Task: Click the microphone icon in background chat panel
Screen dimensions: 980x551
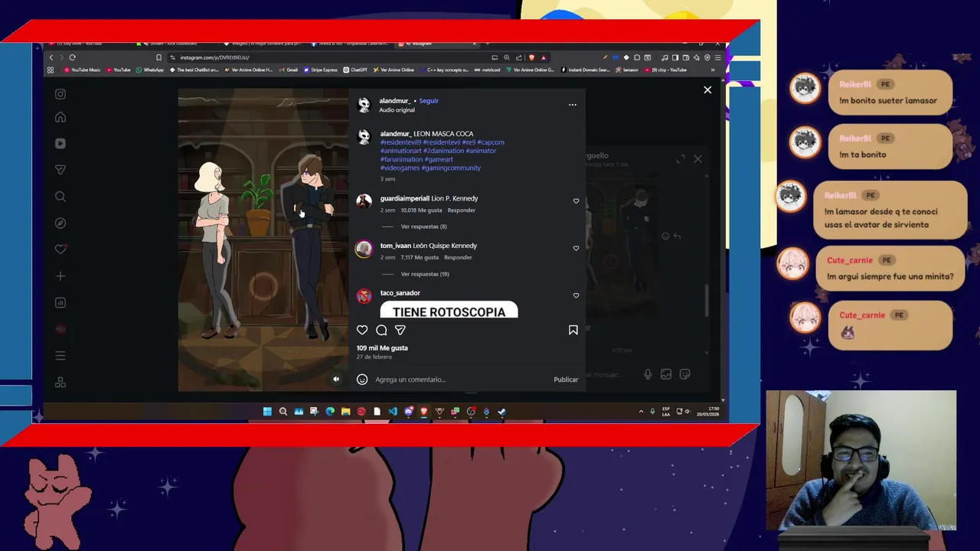Action: tap(648, 374)
